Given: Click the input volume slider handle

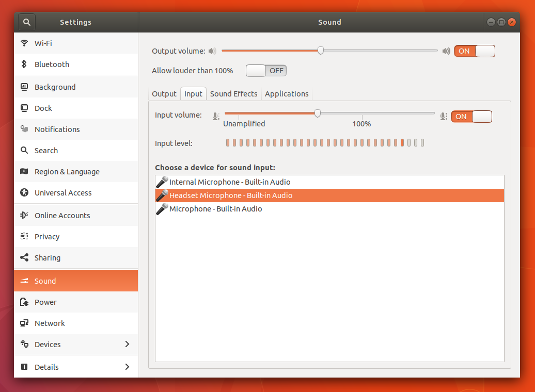Looking at the screenshot, I should pyautogui.click(x=317, y=113).
